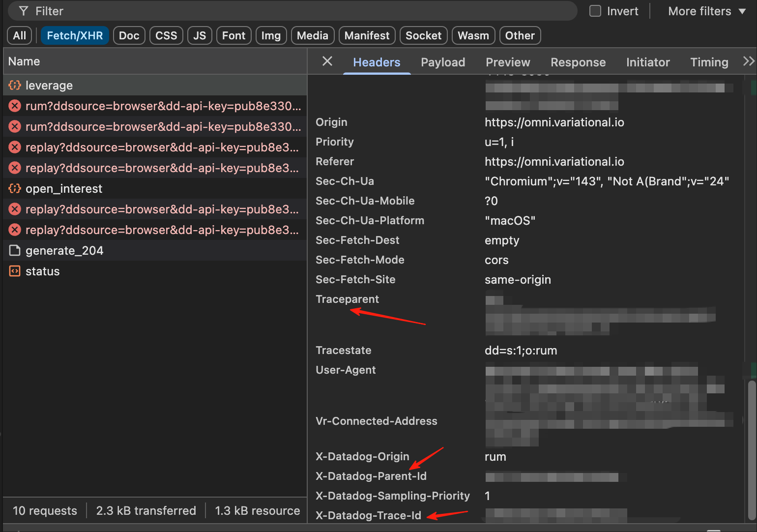This screenshot has height=532, width=757.
Task: Filter requests by Img type
Action: point(271,35)
